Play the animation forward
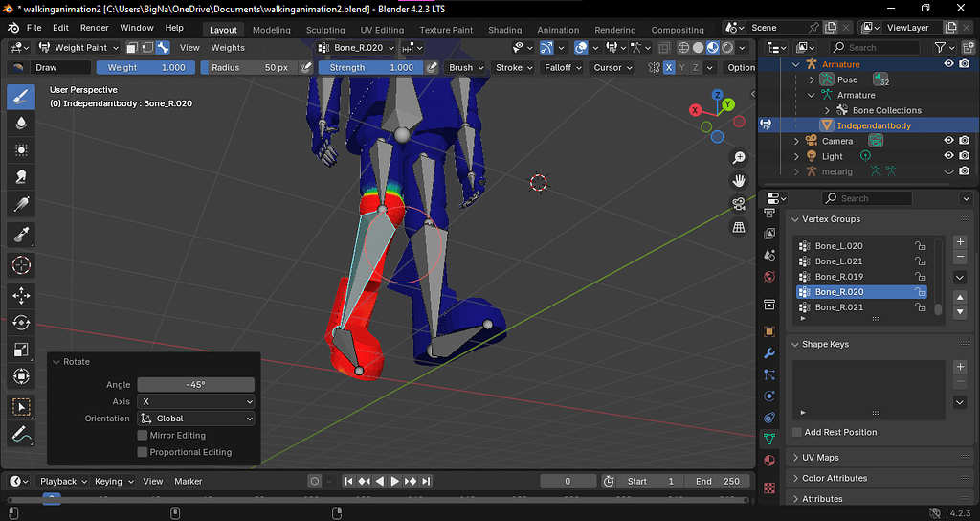Viewport: 980px width, 521px height. click(395, 481)
